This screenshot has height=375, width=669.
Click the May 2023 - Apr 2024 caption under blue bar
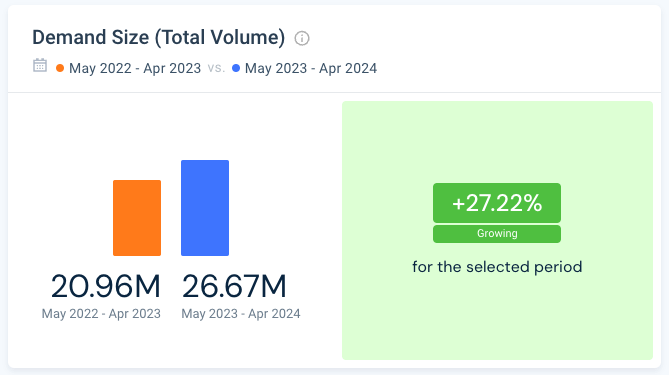click(241, 314)
